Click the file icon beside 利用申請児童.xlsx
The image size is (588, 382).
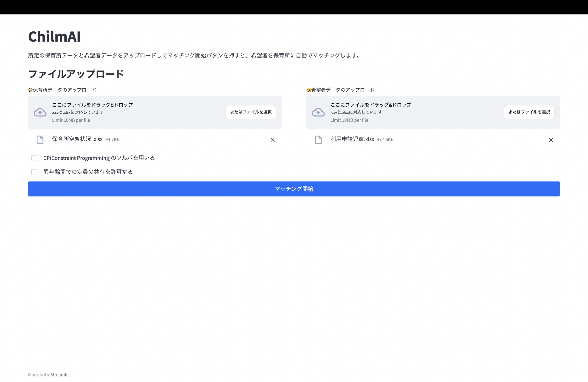point(318,140)
